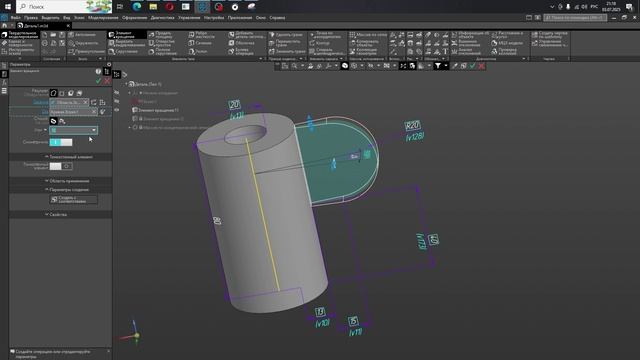The height and width of the screenshot is (360, 640).
Task: Select the Автолиния tool
Action: point(82,35)
